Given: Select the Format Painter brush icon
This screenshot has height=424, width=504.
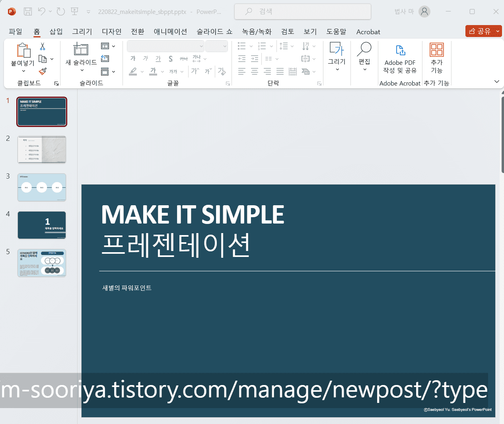Looking at the screenshot, I should tap(43, 71).
